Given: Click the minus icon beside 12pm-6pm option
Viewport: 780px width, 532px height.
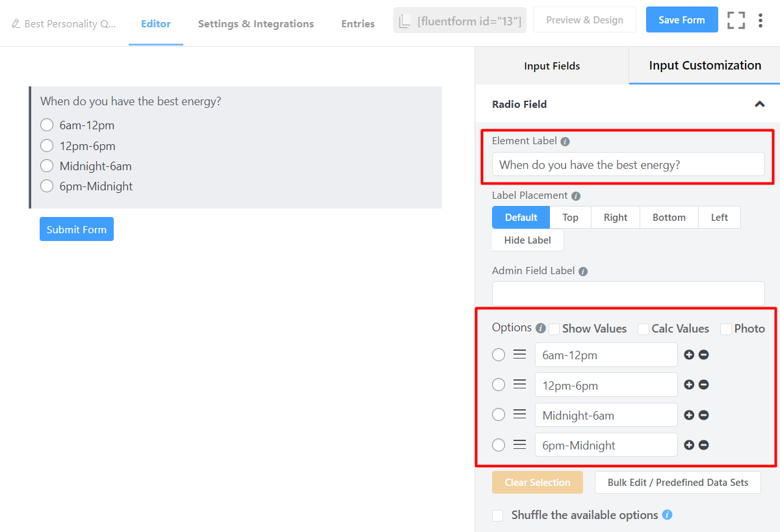Looking at the screenshot, I should 703,385.
